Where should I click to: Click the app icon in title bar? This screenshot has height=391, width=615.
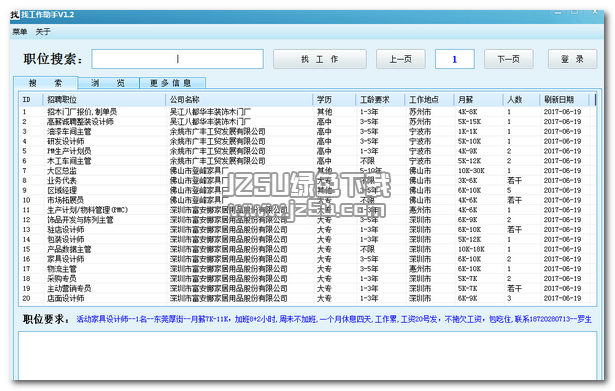click(15, 15)
